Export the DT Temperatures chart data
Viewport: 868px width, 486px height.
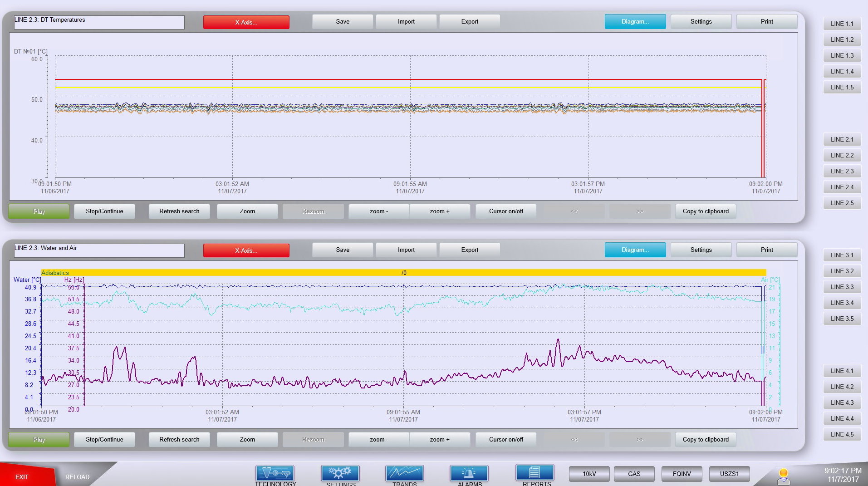470,22
